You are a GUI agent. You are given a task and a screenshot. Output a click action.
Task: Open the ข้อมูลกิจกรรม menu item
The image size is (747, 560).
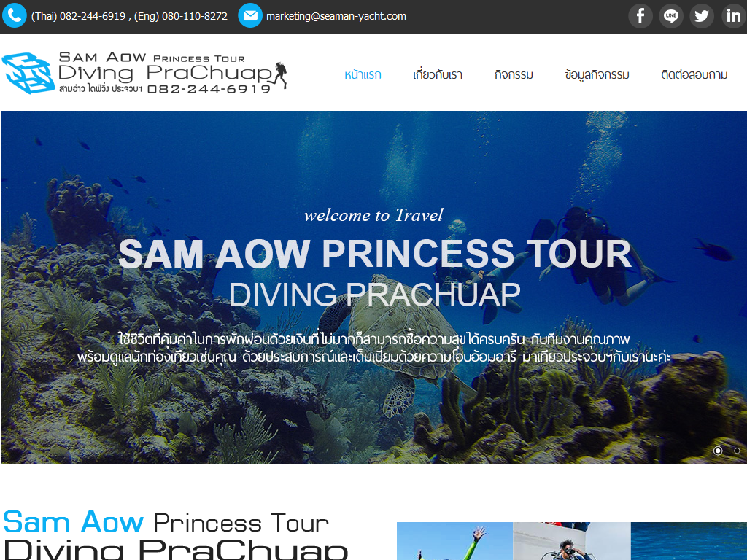[x=597, y=75]
